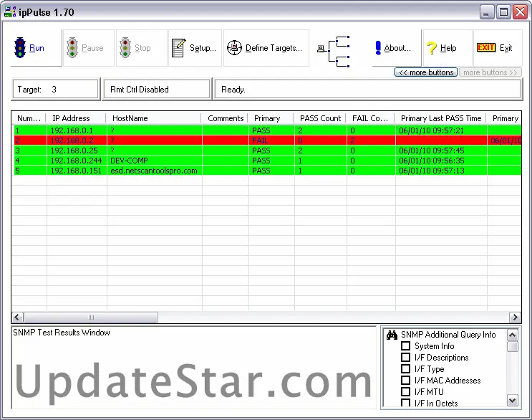Image resolution: width=532 pixels, height=420 pixels.
Task: Enable I/F MAC Addresses query
Action: 405,381
